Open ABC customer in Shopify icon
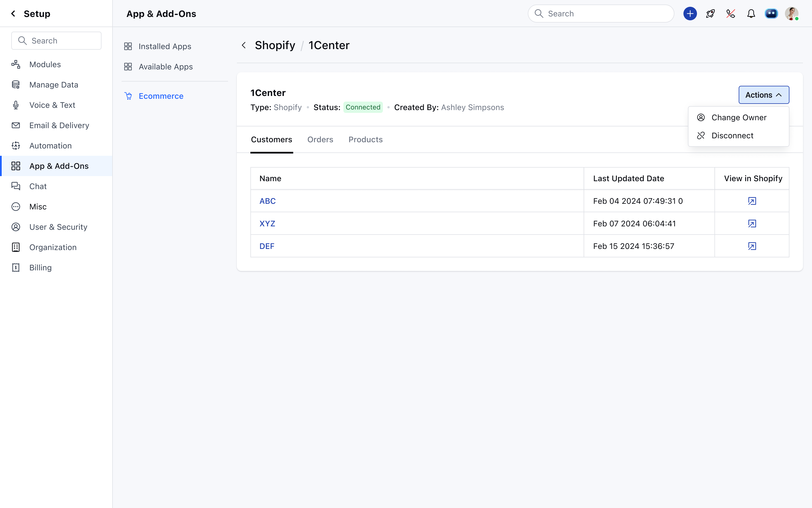 click(752, 201)
